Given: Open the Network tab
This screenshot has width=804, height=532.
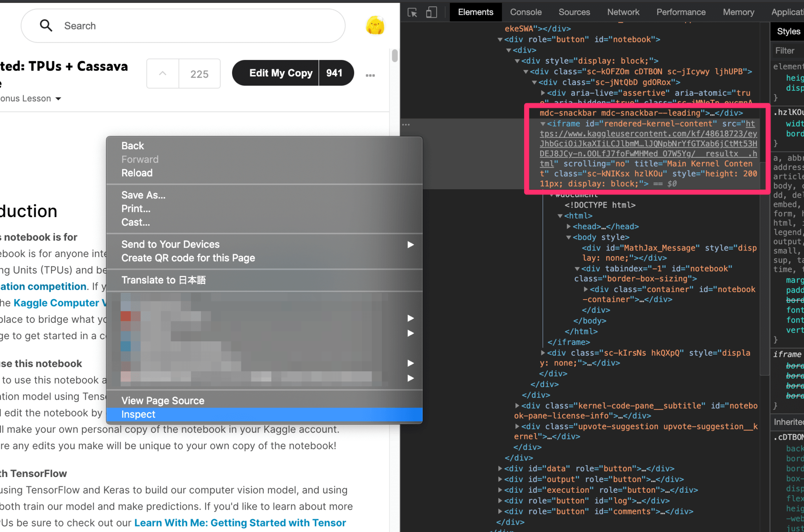Looking at the screenshot, I should coord(623,12).
